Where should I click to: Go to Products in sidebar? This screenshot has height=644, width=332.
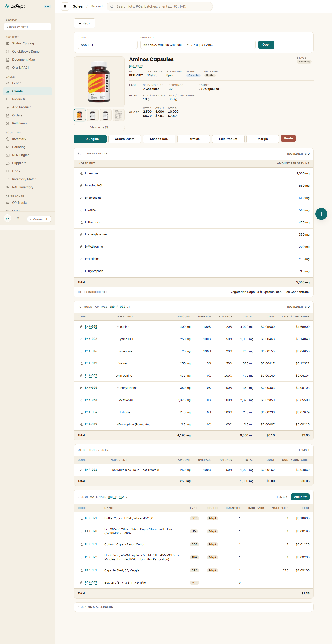(x=19, y=99)
